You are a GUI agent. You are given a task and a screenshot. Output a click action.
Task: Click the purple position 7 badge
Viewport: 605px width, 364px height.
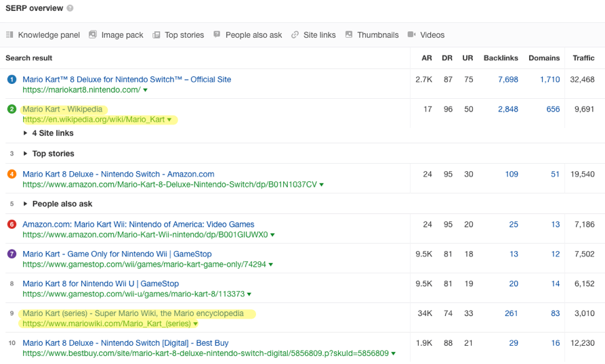(x=12, y=254)
